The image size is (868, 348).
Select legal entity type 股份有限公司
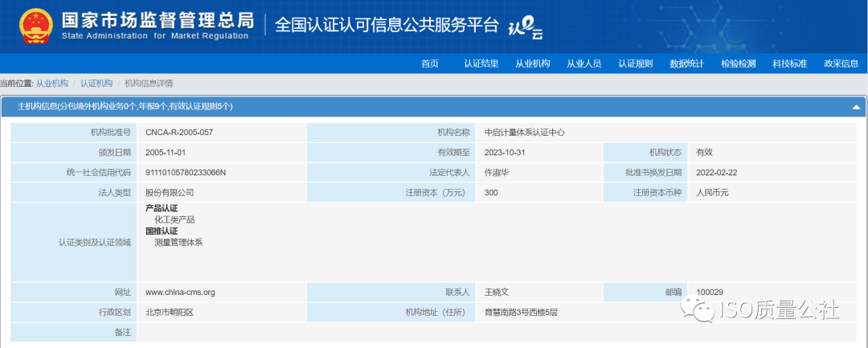point(170,193)
